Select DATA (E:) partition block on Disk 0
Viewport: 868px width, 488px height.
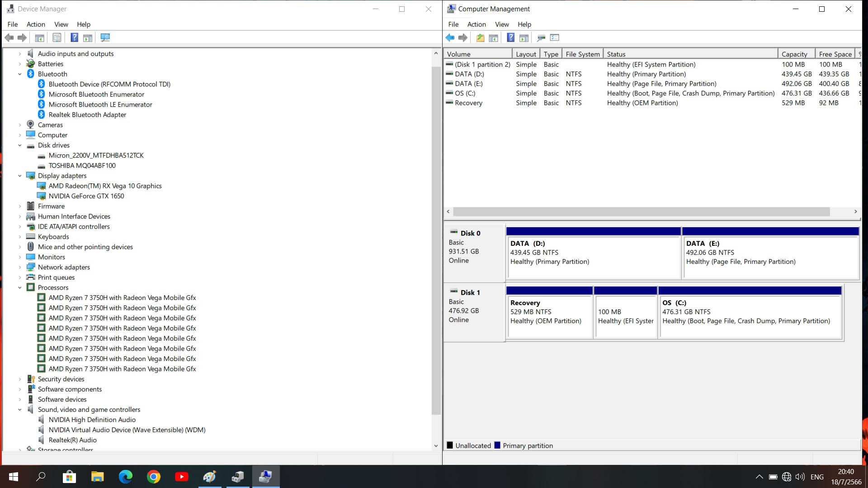771,253
